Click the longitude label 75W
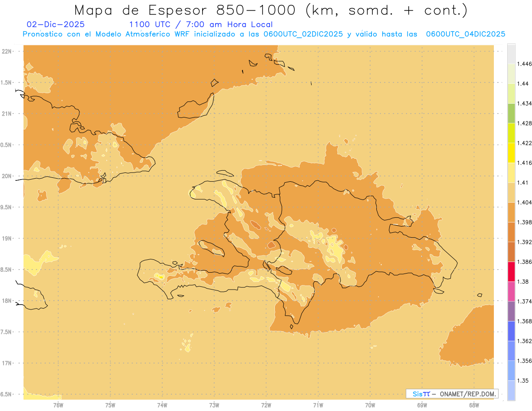Screen dimensions: 532x411 (x=110, y=405)
